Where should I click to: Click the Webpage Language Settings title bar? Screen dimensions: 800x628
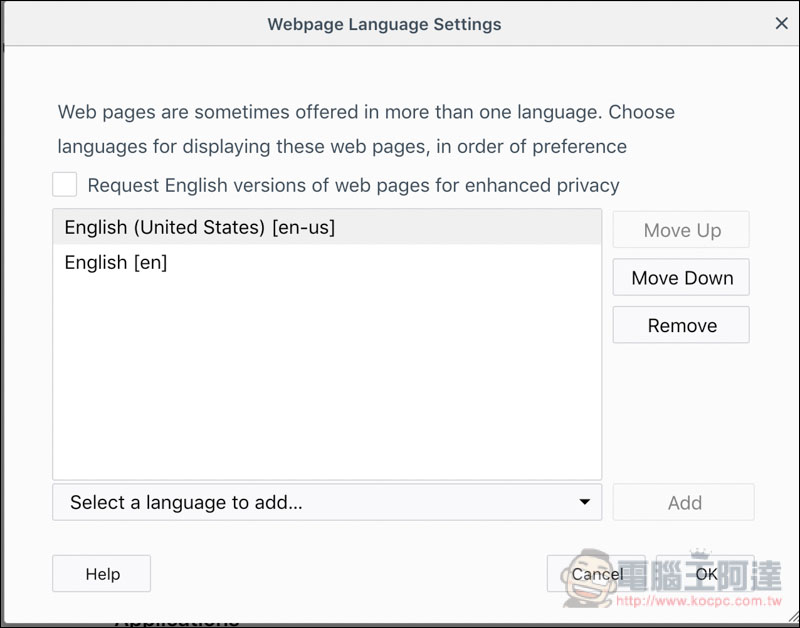click(x=384, y=23)
